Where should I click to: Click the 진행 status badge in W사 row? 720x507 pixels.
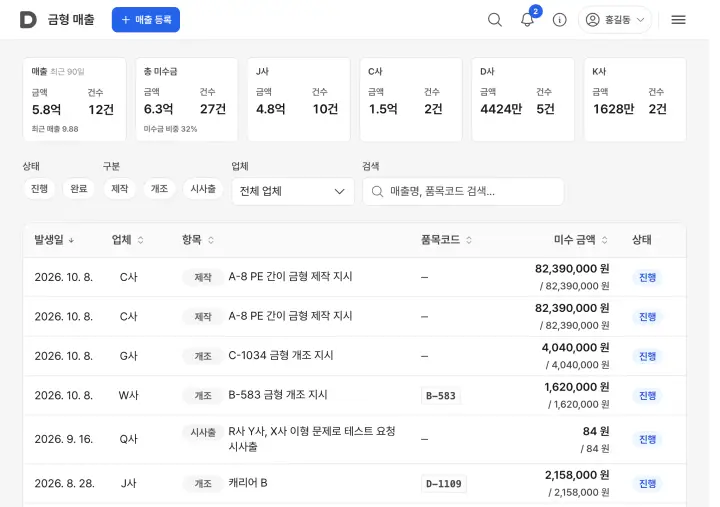point(647,396)
